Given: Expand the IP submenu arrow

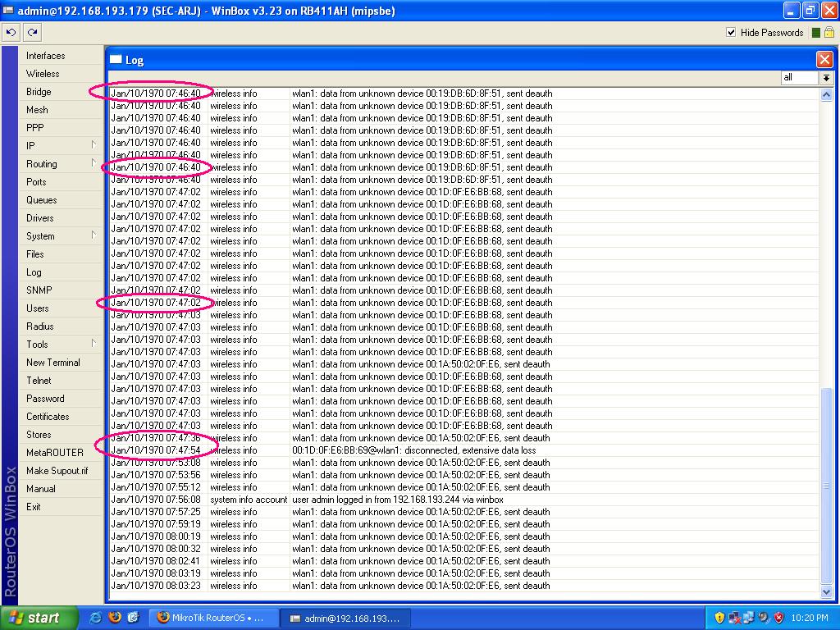Looking at the screenshot, I should click(94, 144).
